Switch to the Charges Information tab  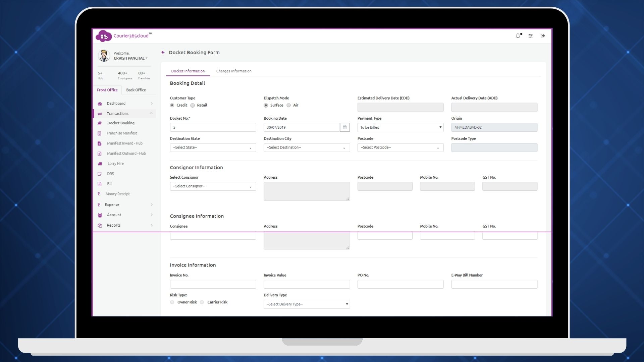click(x=234, y=71)
